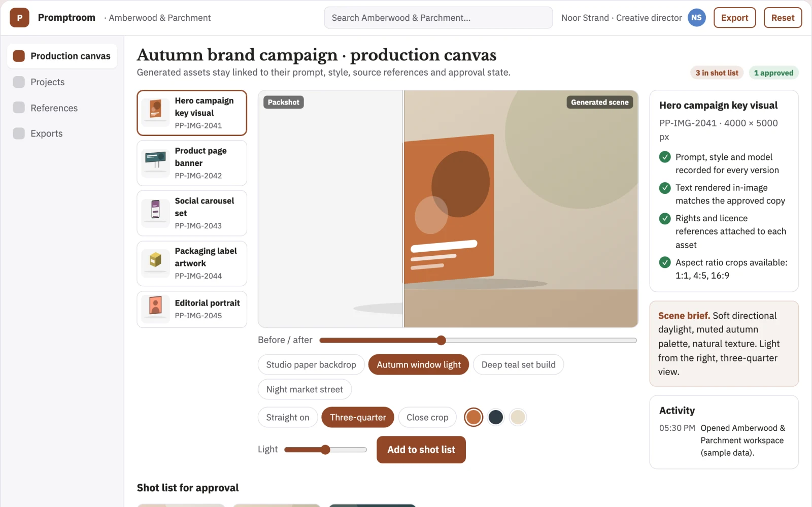Viewport: 812px width, 507px height.
Task: Click the check icon next to Rights and licence
Action: click(665, 218)
